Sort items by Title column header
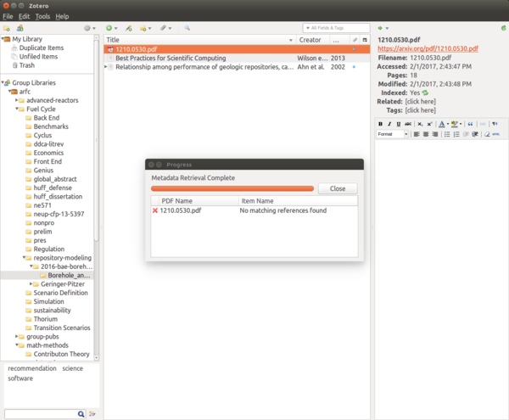The width and height of the screenshot is (509, 420). [x=199, y=40]
